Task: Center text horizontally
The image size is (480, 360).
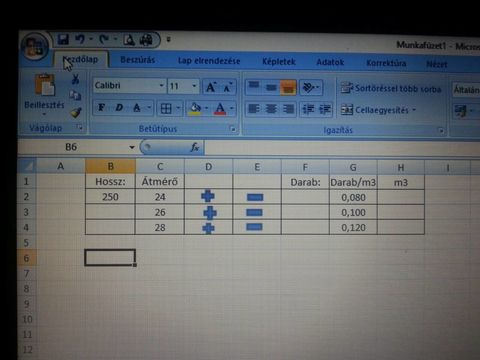Action: (271, 109)
